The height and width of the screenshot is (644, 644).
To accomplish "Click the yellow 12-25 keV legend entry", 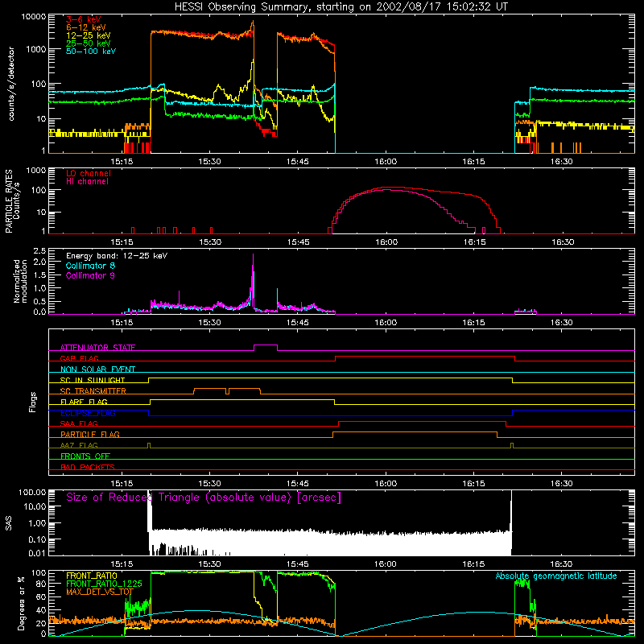I will (x=89, y=35).
